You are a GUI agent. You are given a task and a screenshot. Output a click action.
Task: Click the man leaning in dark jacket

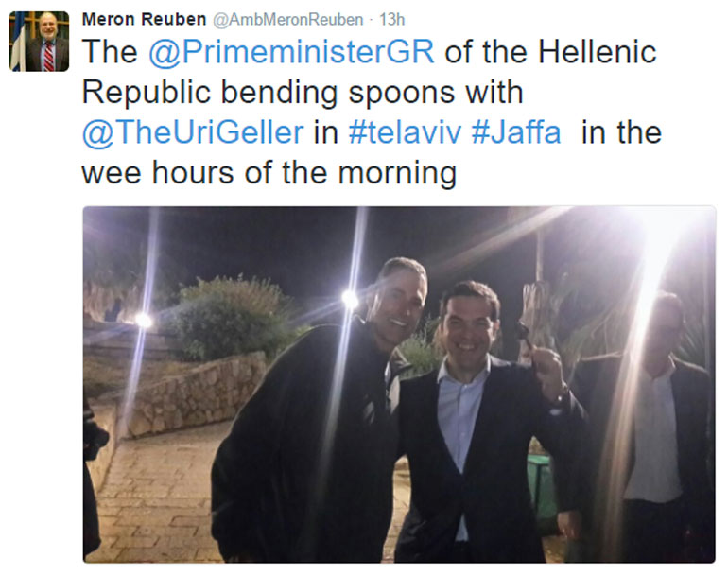point(321,413)
